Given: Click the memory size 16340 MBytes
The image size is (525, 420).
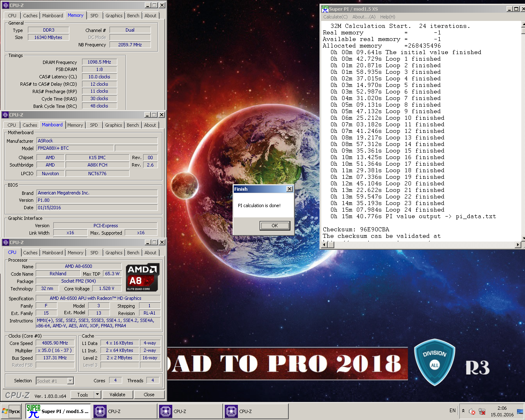Looking at the screenshot, I should 48,37.
